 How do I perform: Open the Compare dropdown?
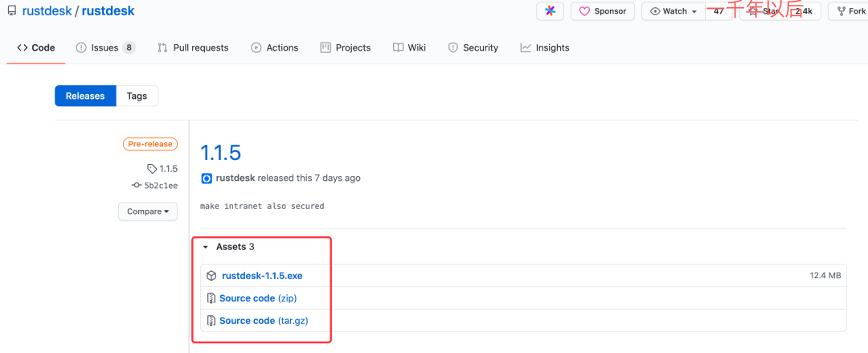tap(148, 211)
